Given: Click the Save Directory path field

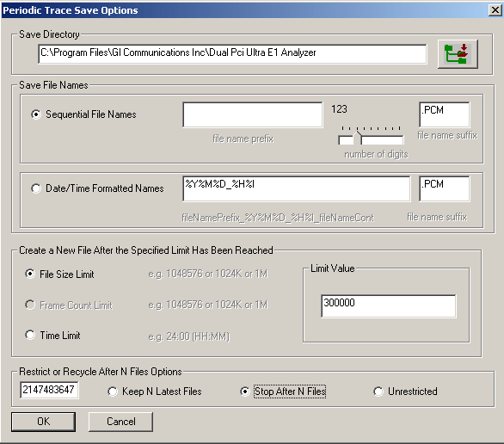Looking at the screenshot, I should 232,54.
